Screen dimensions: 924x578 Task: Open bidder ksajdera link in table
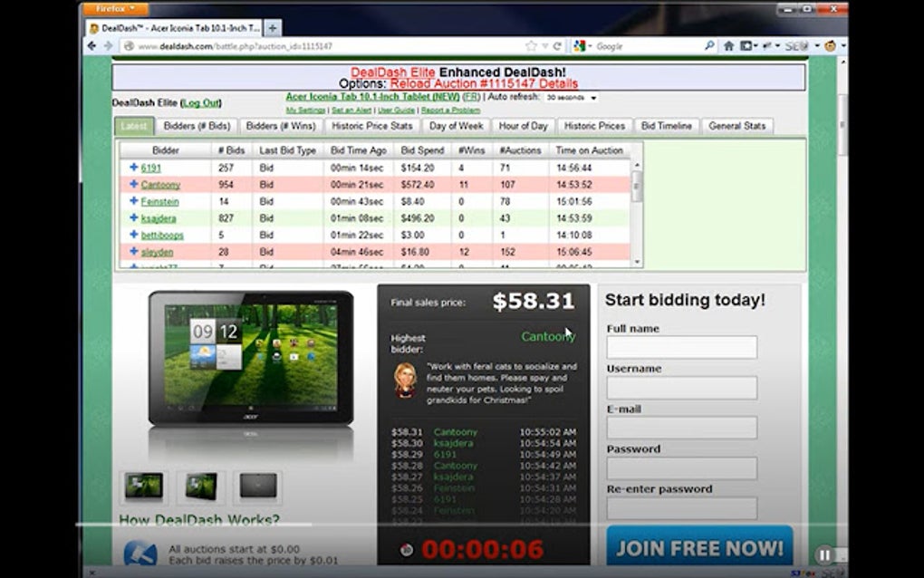159,218
